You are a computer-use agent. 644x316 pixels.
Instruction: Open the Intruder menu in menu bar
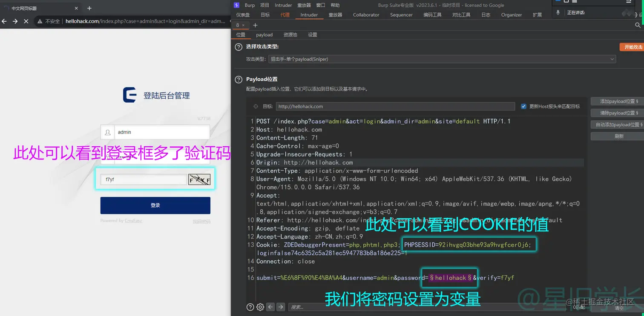pyautogui.click(x=283, y=5)
